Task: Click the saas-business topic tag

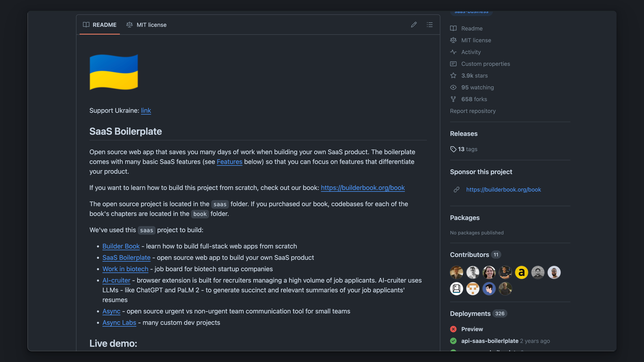Action: 471,13
